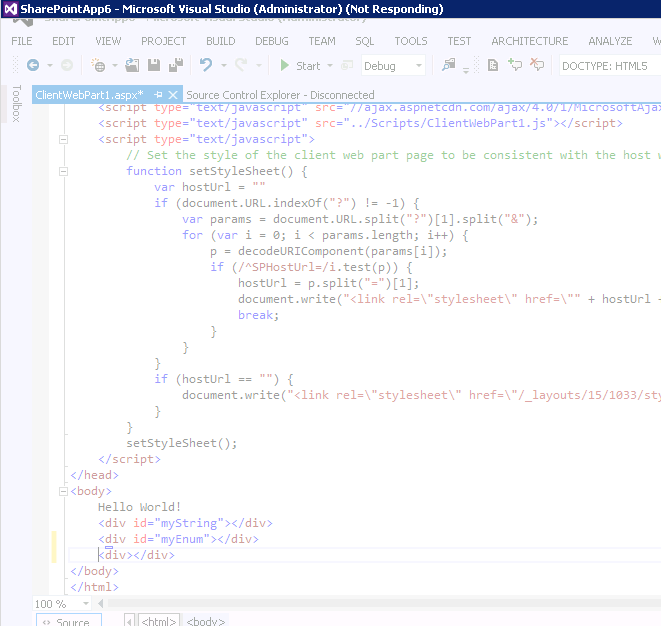Click the closing </html> tag
This screenshot has width=661, height=626.
click(x=94, y=587)
